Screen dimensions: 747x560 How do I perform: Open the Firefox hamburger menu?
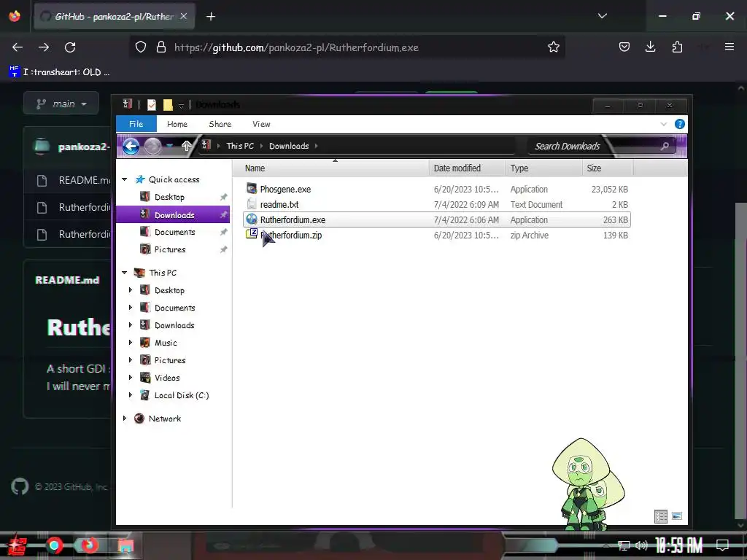click(729, 47)
